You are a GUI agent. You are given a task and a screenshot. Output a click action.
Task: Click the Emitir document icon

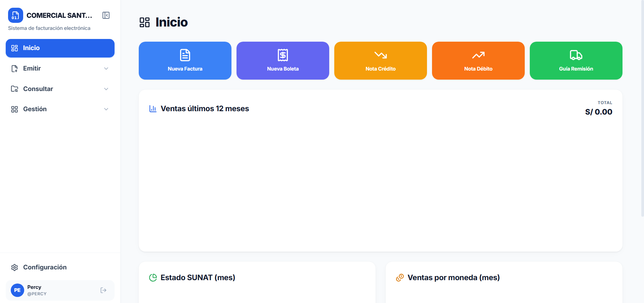tap(14, 69)
